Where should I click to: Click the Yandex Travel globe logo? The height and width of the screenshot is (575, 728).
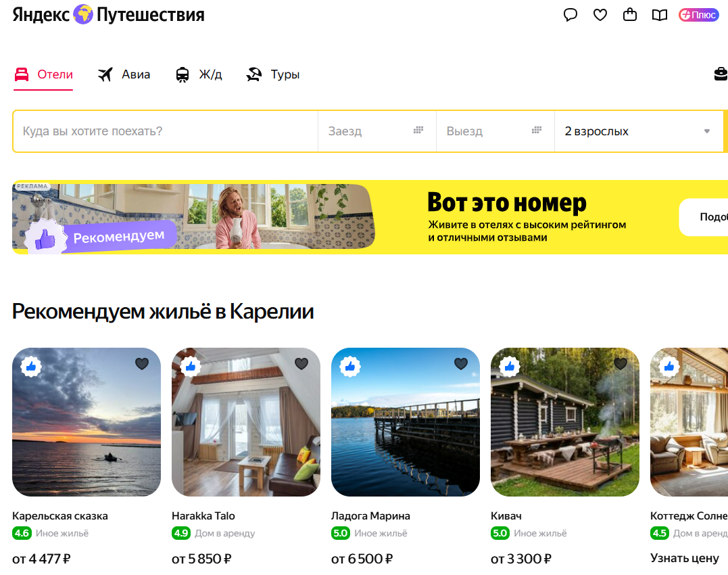[83, 14]
